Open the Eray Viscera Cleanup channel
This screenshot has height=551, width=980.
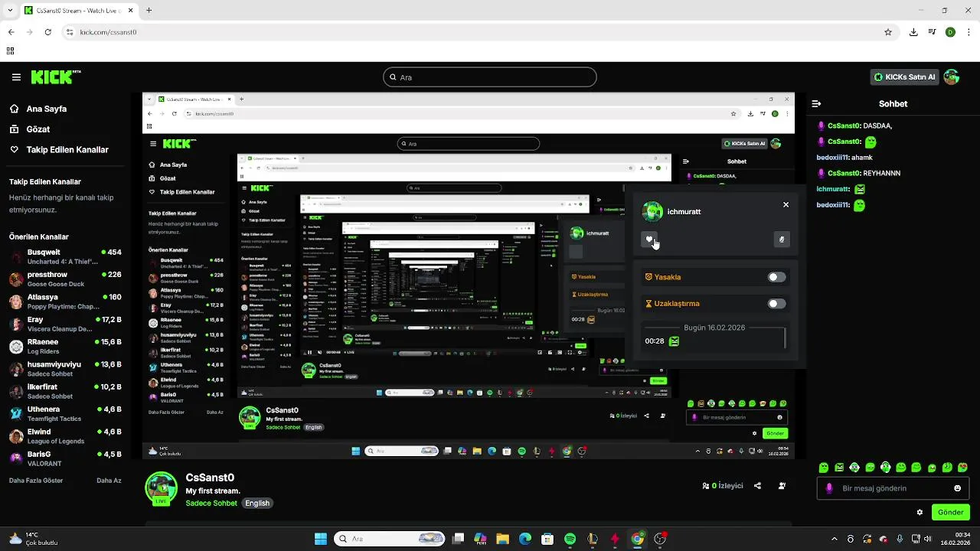pyautogui.click(x=65, y=324)
